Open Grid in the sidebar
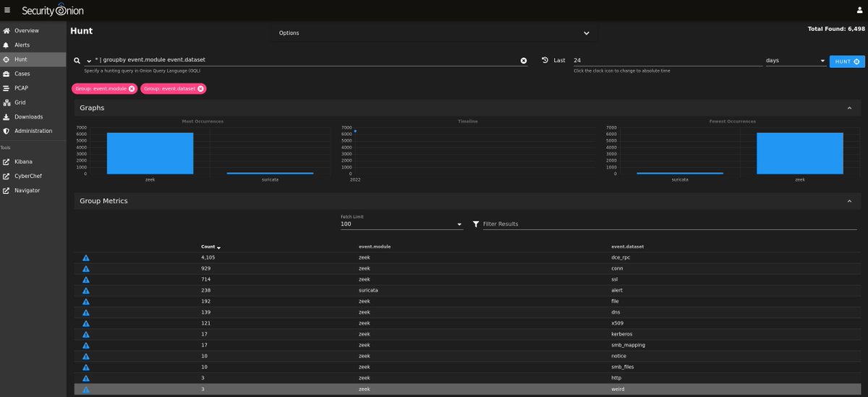The height and width of the screenshot is (397, 868). coord(33,103)
